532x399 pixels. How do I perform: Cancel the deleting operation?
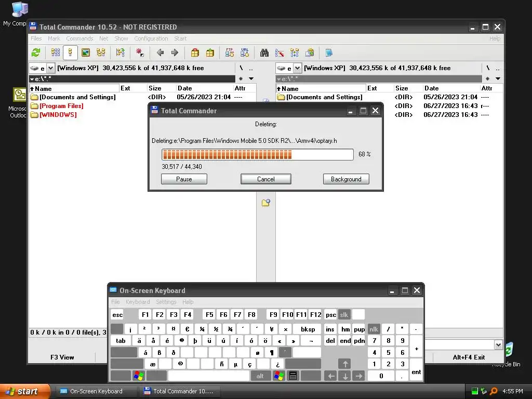pos(265,179)
